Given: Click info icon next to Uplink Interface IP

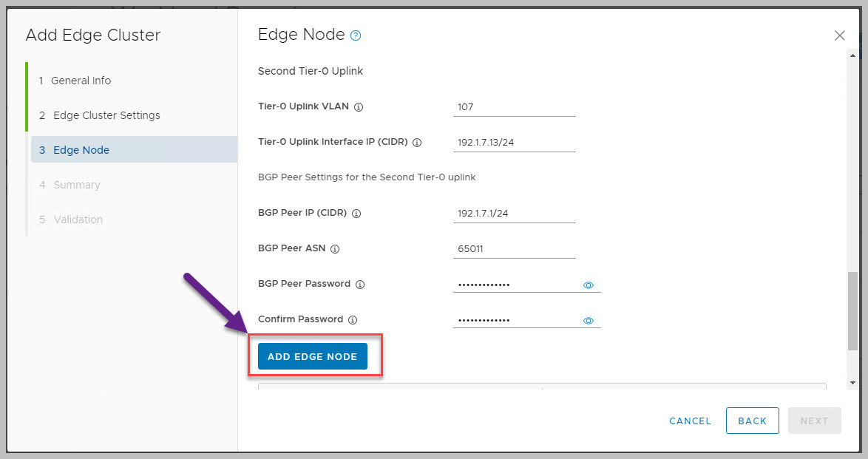Looking at the screenshot, I should (x=416, y=143).
